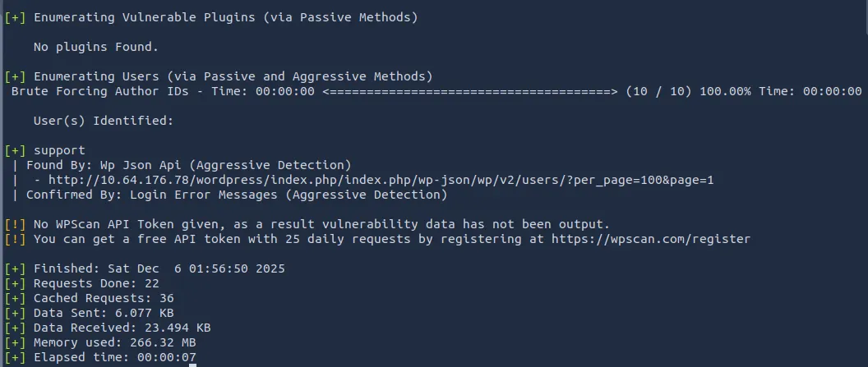Click the terminal cursor after the elapsed time
Image resolution: width=868 pixels, height=367 pixels.
[192, 359]
